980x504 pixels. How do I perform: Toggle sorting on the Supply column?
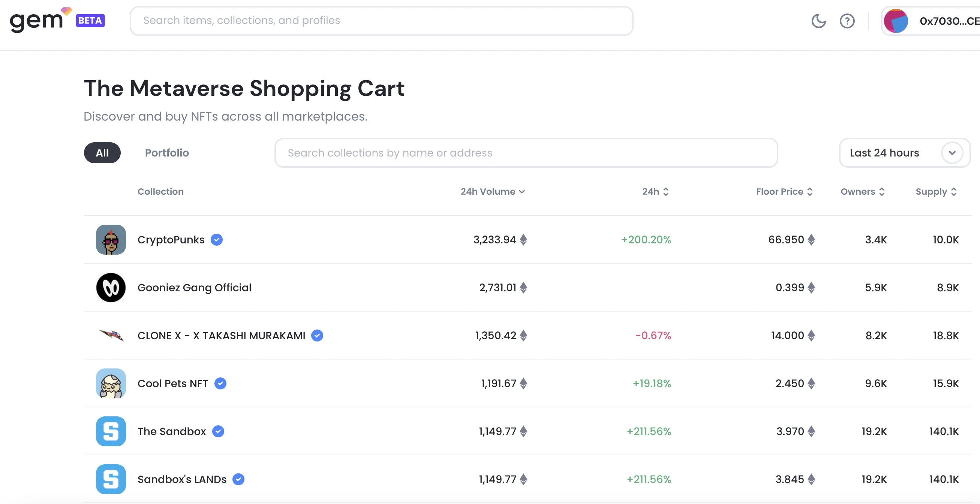935,192
